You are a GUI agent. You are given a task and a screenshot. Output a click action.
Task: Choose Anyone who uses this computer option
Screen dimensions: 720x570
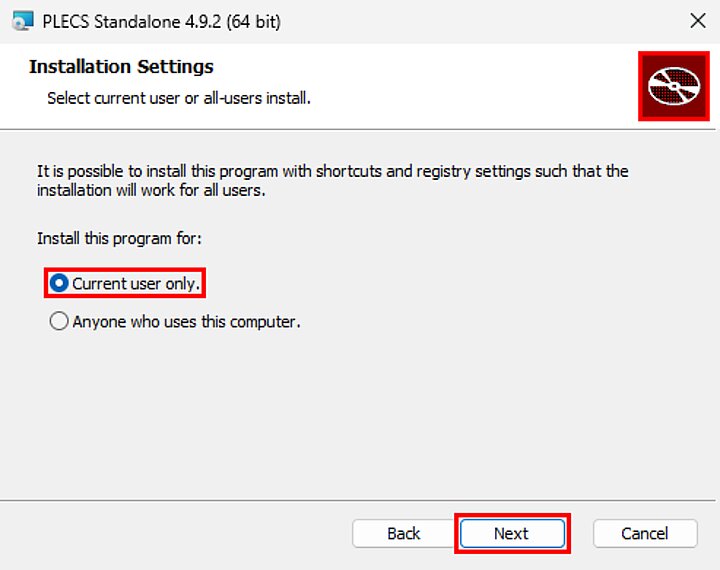tap(59, 322)
